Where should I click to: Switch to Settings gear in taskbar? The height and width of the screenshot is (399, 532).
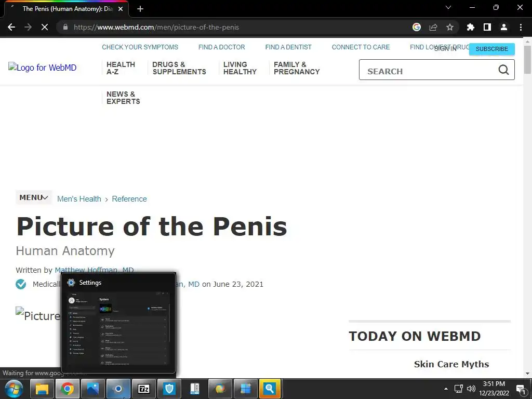click(x=118, y=389)
